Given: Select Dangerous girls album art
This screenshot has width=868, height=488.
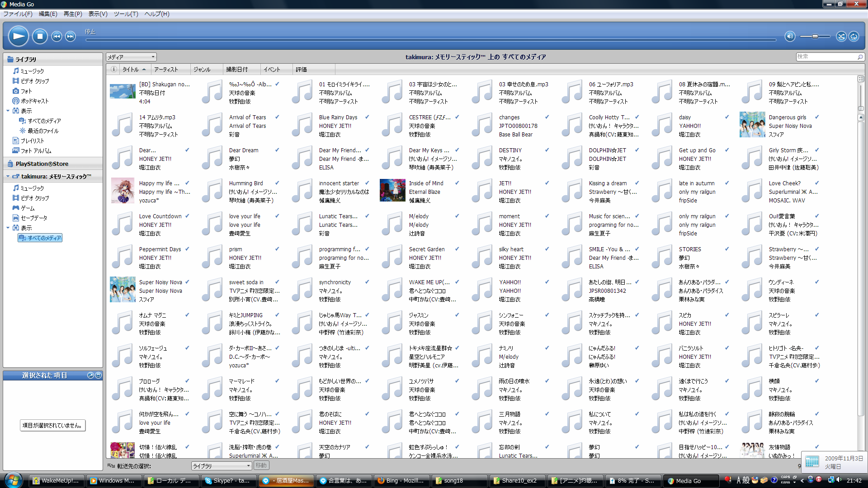Looking at the screenshot, I should click(752, 125).
